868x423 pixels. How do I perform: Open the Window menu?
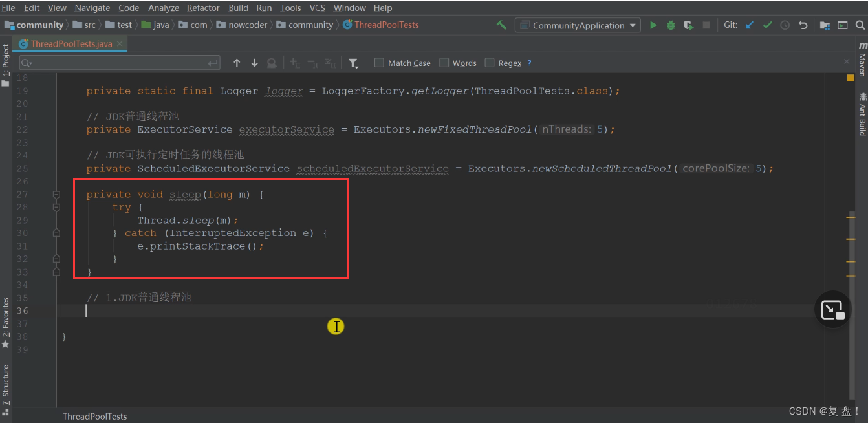pos(349,8)
